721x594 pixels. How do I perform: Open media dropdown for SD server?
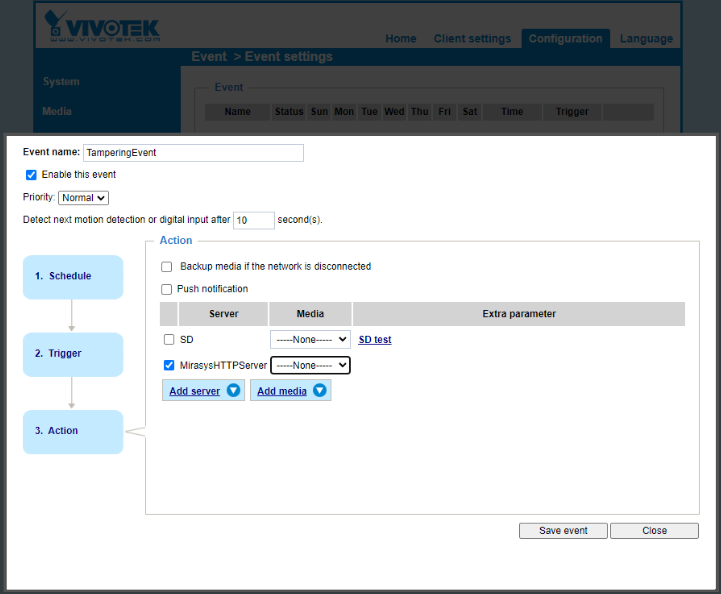coord(310,340)
